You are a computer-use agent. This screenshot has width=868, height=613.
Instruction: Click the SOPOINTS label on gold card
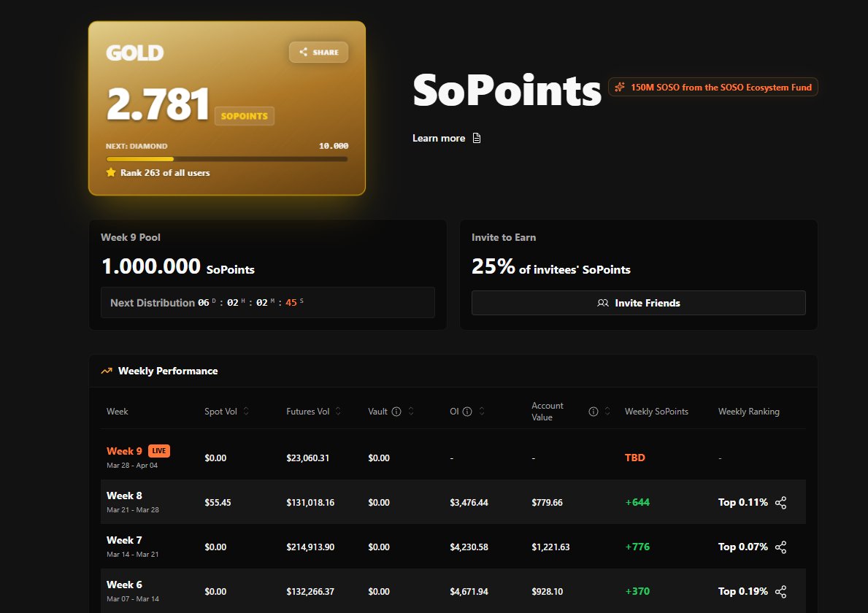point(244,115)
